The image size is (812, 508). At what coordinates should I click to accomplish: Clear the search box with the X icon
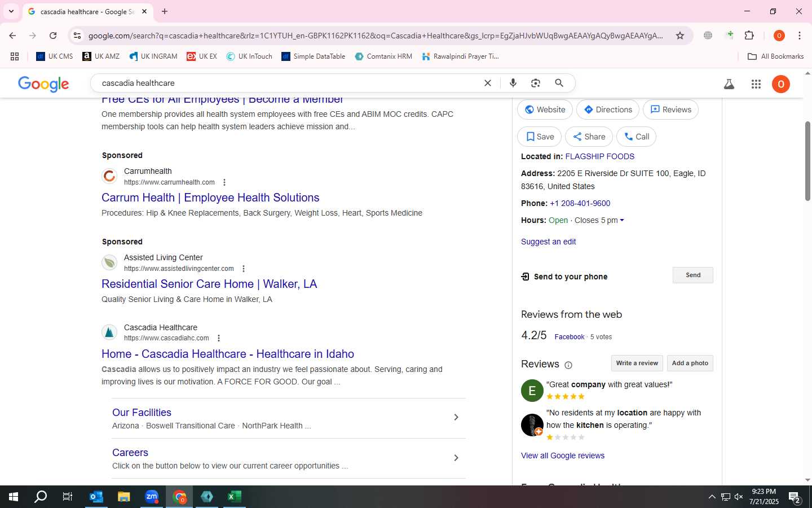(488, 83)
